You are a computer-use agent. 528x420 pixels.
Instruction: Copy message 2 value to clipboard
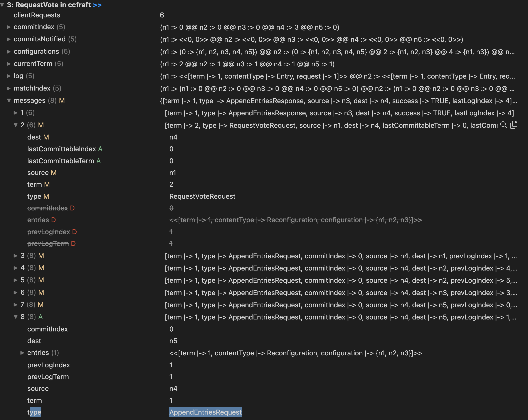click(514, 125)
